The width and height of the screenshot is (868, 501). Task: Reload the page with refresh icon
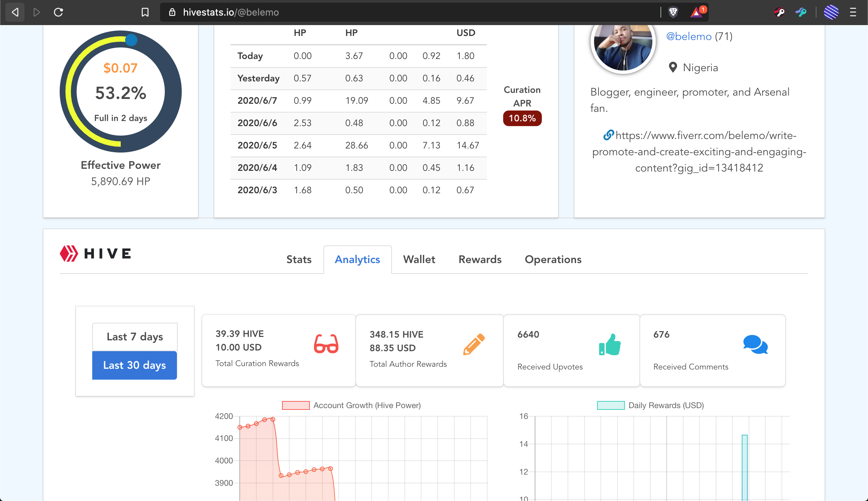(59, 13)
